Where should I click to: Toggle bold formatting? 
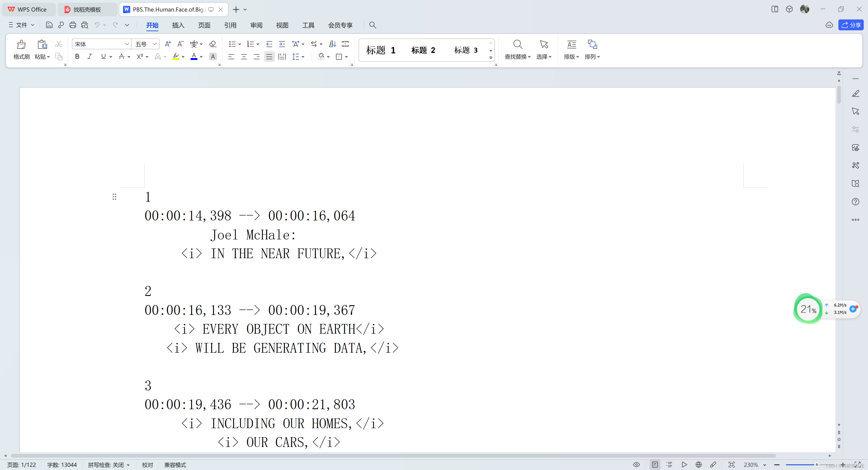click(77, 57)
